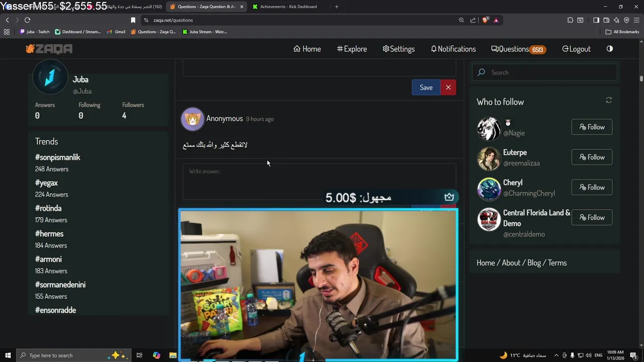
Task: View the Following count
Action: [89, 111]
